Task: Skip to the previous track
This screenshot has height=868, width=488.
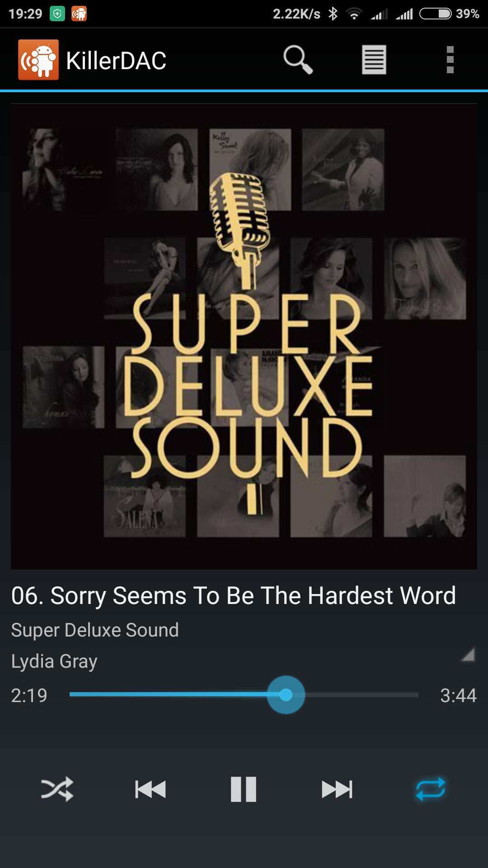Action: 150,789
